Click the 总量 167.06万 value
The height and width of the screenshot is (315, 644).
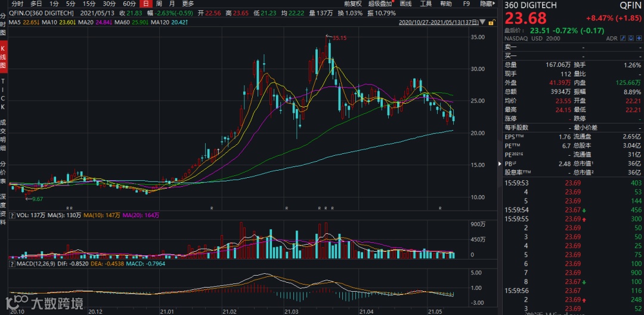tap(559, 65)
